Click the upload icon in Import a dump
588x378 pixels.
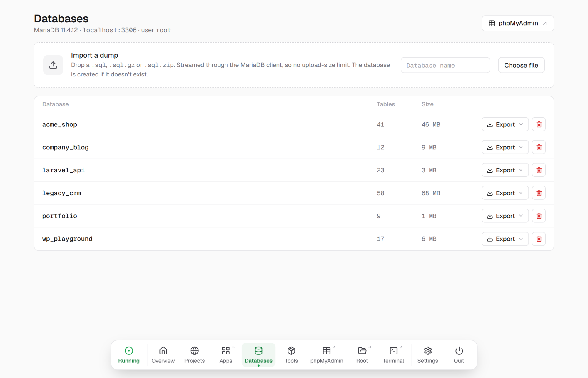[53, 65]
